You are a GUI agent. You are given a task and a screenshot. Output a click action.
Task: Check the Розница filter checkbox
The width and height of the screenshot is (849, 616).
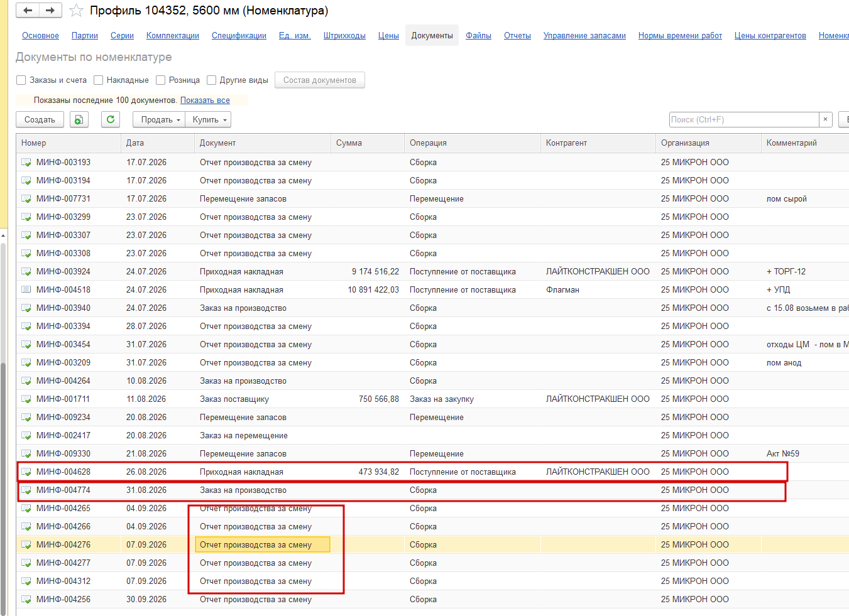[160, 80]
